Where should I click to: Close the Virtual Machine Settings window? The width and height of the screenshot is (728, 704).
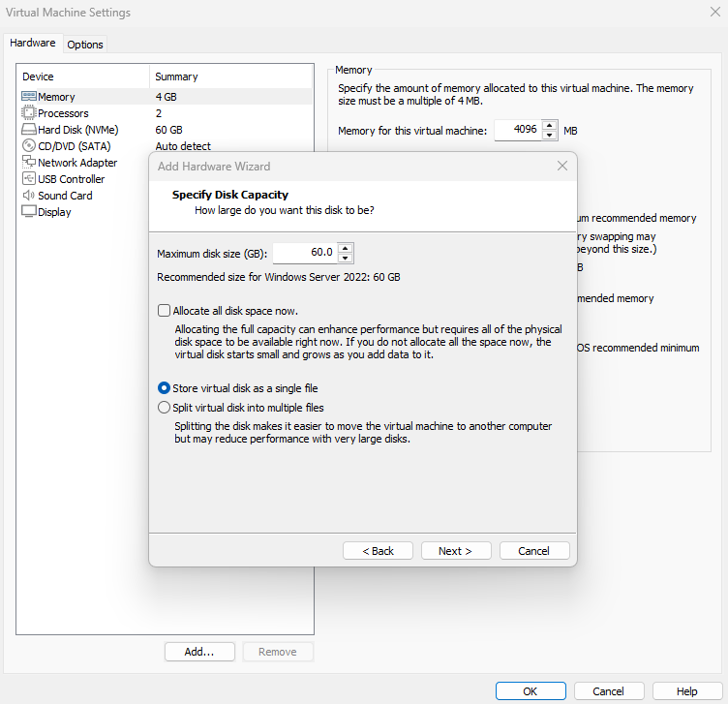pyautogui.click(x=715, y=12)
